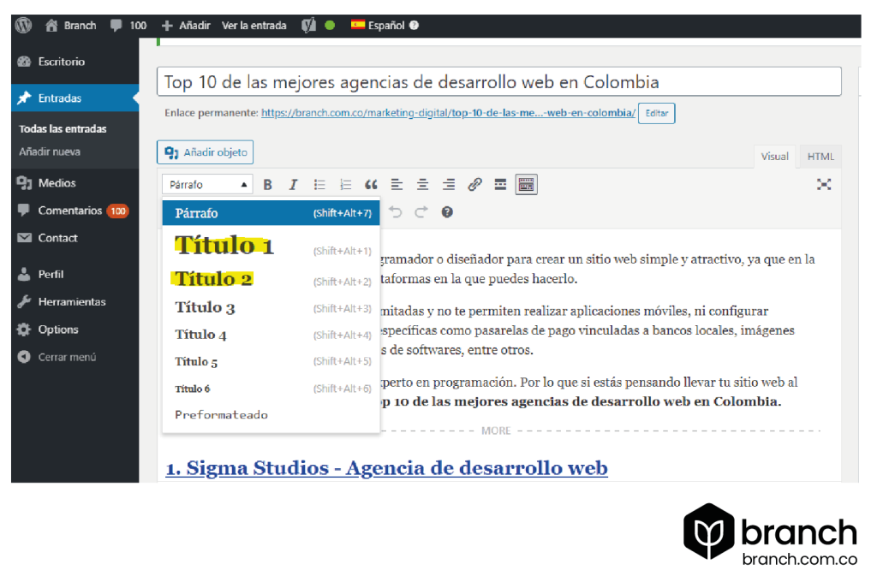The height and width of the screenshot is (588, 877).
Task: Click the Añadir objeto button
Action: click(205, 151)
